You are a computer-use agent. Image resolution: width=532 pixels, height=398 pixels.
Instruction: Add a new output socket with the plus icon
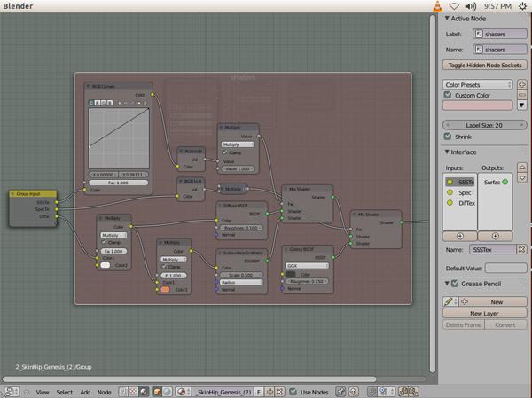point(495,236)
